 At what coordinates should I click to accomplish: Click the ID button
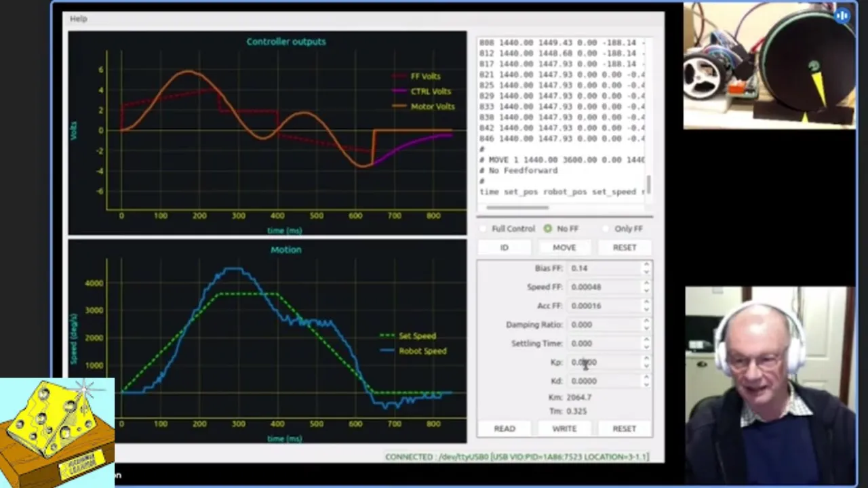504,247
